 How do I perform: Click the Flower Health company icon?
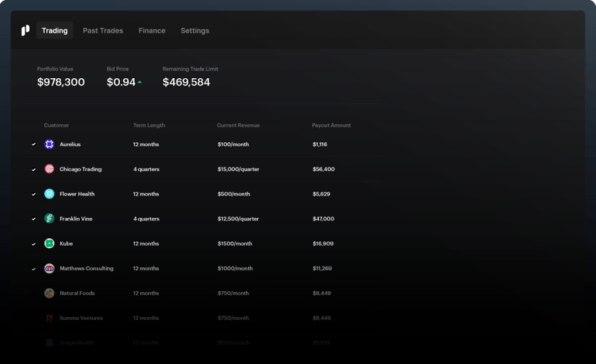tap(49, 194)
